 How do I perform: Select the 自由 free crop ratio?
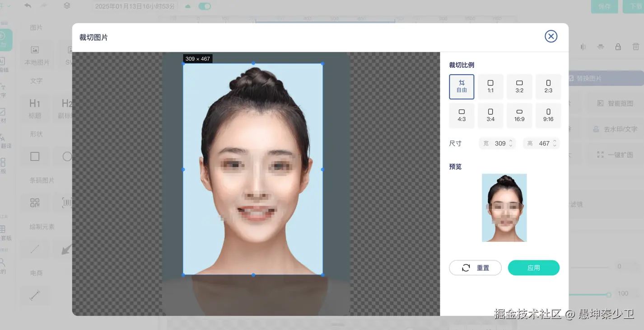point(462,86)
